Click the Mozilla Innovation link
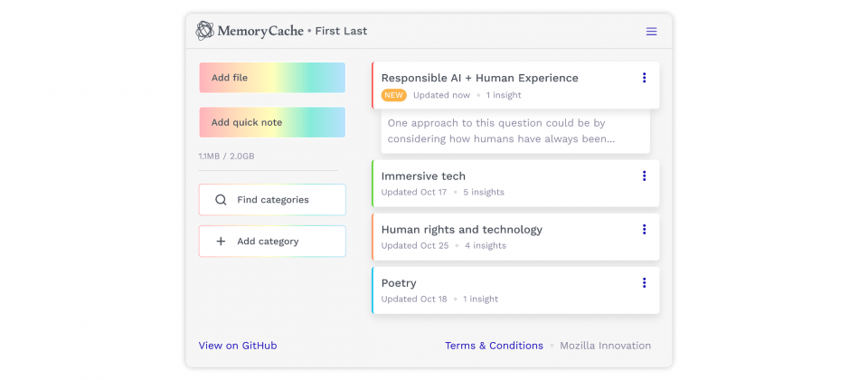Screen dimensions: 868x380 pyautogui.click(x=605, y=346)
